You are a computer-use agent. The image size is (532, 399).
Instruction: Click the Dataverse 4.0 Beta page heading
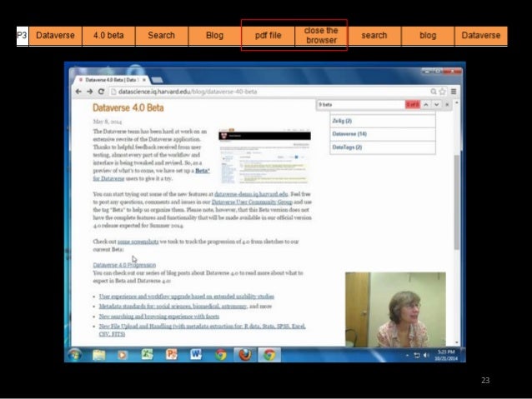coord(128,107)
